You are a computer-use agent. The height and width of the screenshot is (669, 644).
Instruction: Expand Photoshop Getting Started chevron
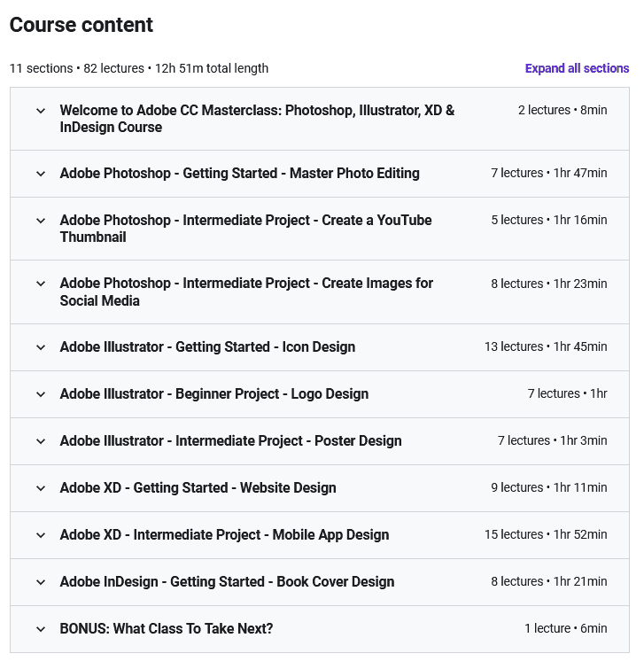pos(41,174)
